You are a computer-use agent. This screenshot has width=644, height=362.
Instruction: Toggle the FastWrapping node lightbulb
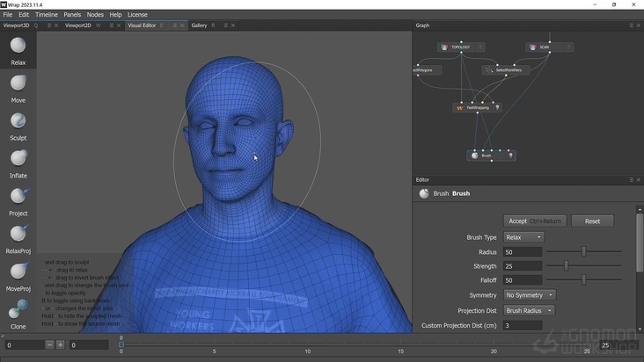click(497, 108)
